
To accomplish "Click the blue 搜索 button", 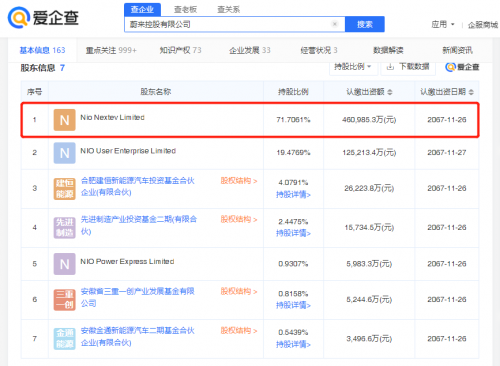I will click(365, 24).
